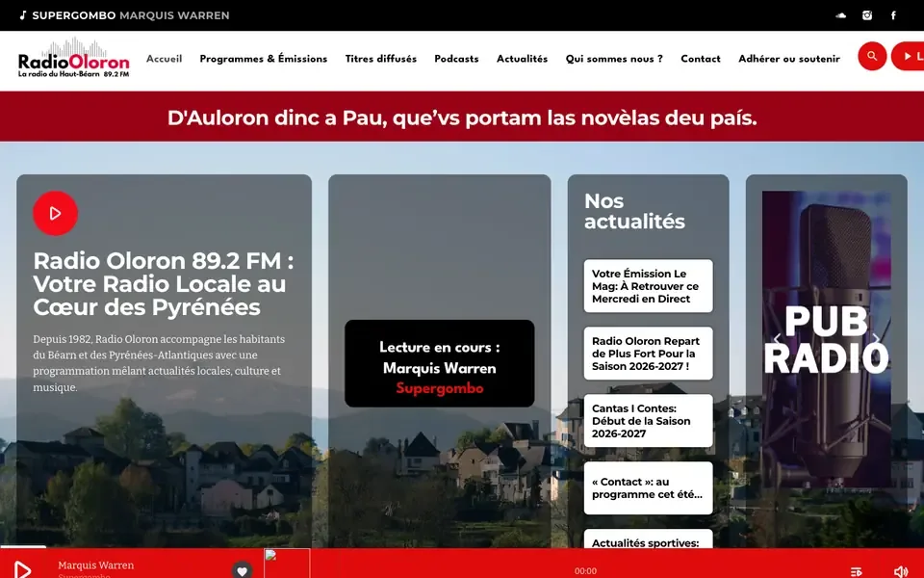The width and height of the screenshot is (924, 578).
Task: Click Marquis Warren title in player bar
Action: [96, 565]
